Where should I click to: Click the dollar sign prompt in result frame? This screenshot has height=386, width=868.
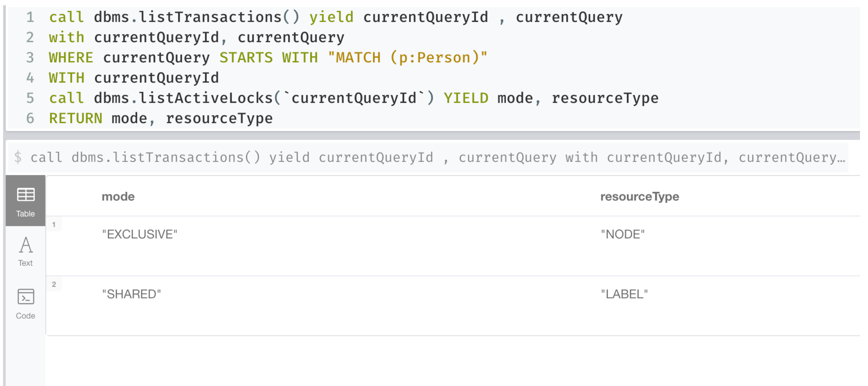click(x=18, y=157)
